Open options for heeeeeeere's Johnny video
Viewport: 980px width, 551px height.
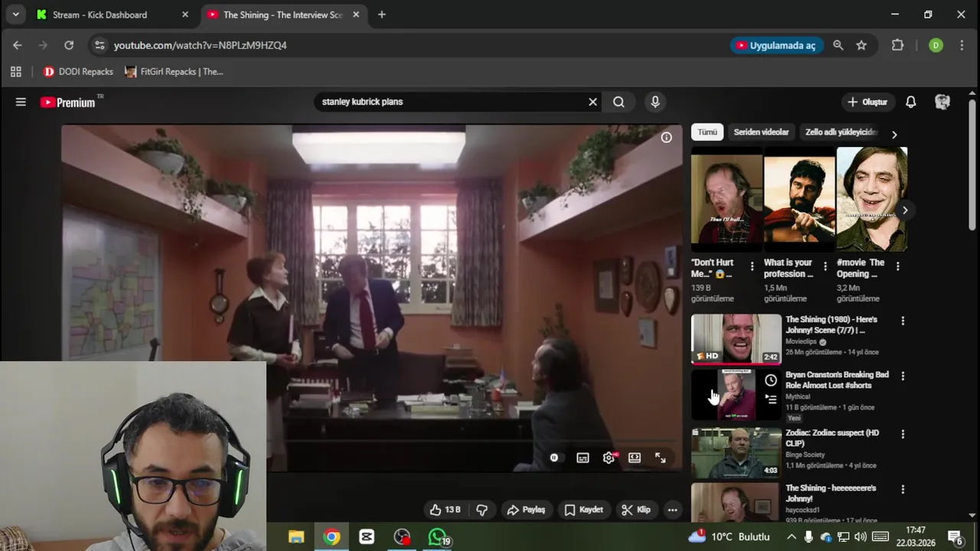point(903,490)
